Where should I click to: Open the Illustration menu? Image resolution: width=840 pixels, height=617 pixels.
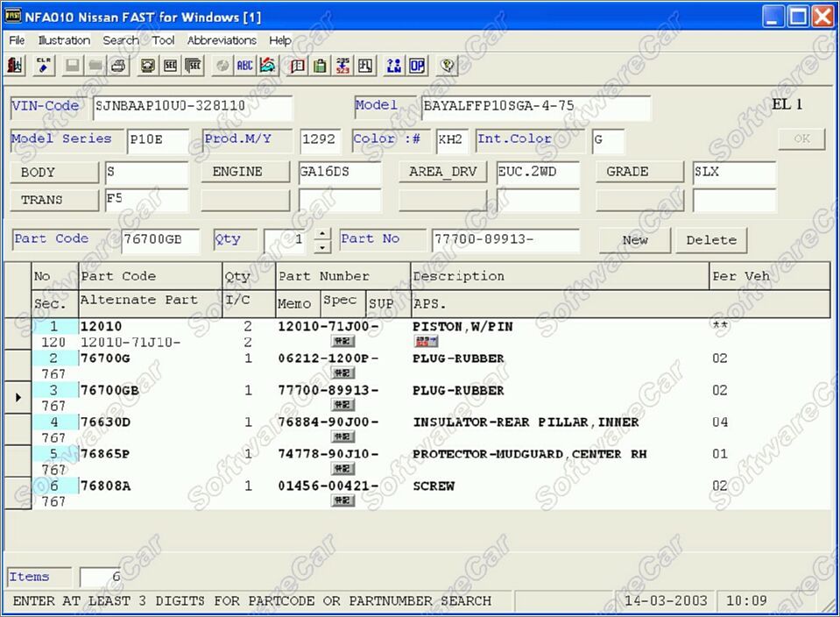[64, 40]
